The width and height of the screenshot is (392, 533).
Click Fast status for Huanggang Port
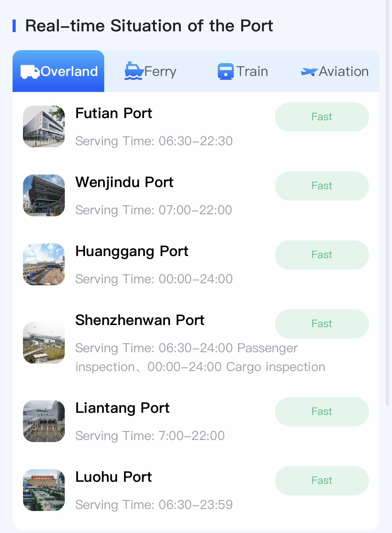tap(322, 255)
